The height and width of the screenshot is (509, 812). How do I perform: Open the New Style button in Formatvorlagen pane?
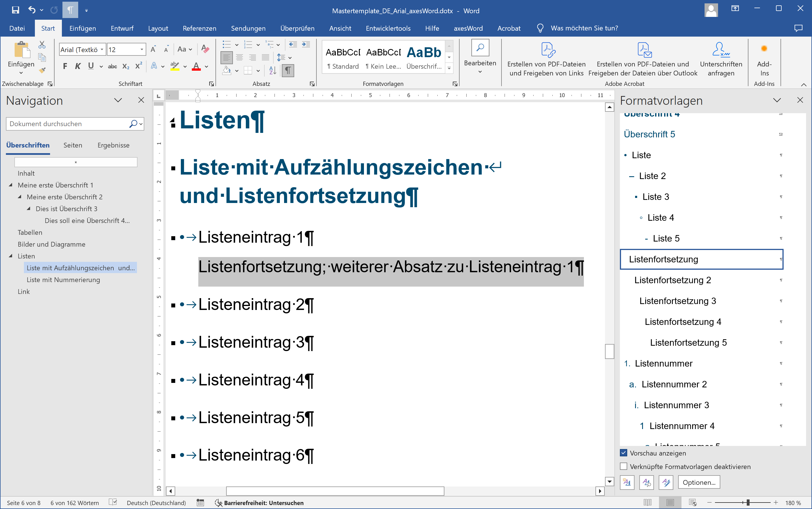point(627,483)
